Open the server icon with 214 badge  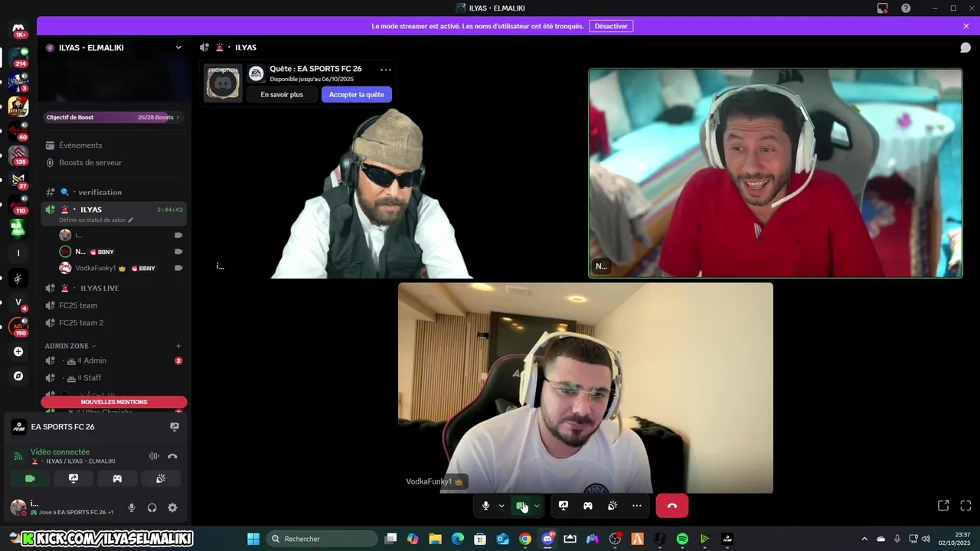pos(18,57)
